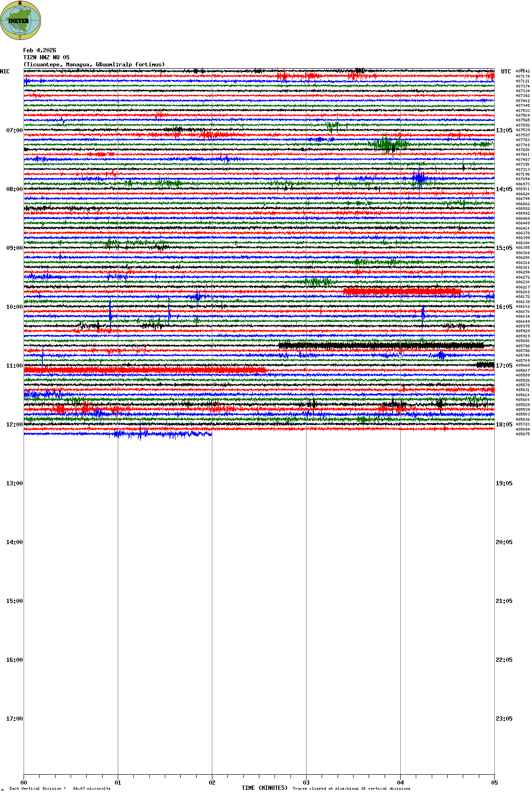Select the 10:00 local time marker
Screen dimensions: 532x795
14,307
